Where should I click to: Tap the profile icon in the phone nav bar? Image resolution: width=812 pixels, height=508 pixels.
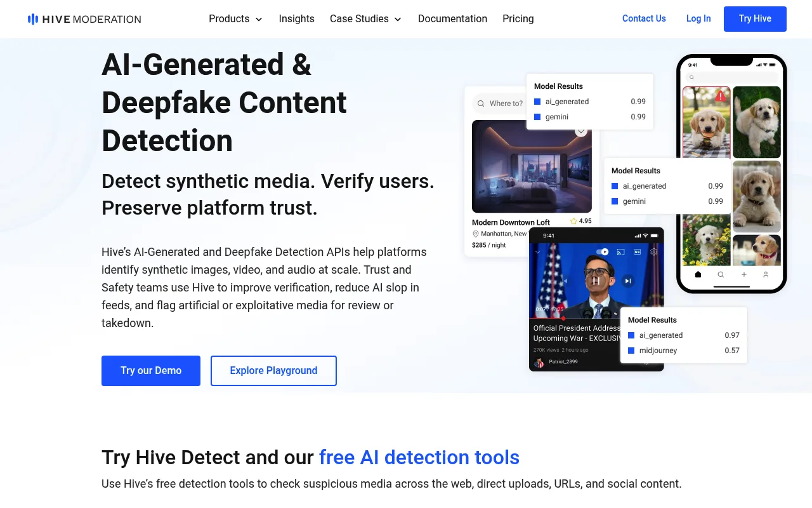766,274
